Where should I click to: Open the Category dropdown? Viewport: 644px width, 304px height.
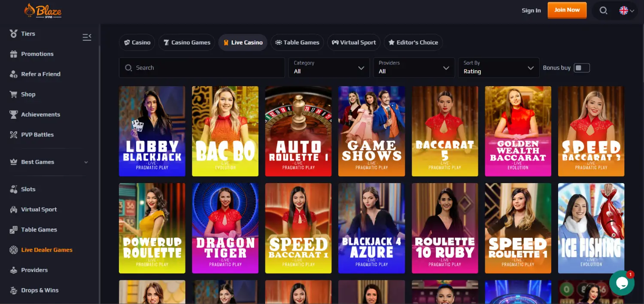point(329,68)
